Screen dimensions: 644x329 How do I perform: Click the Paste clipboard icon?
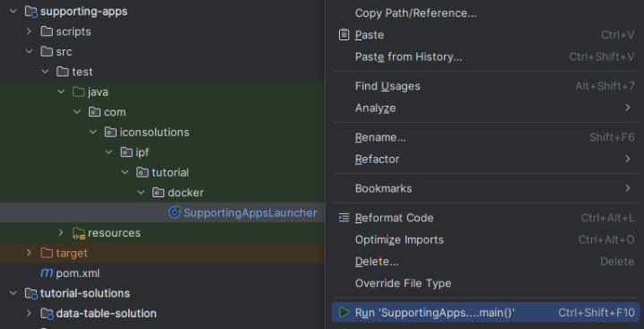(344, 35)
